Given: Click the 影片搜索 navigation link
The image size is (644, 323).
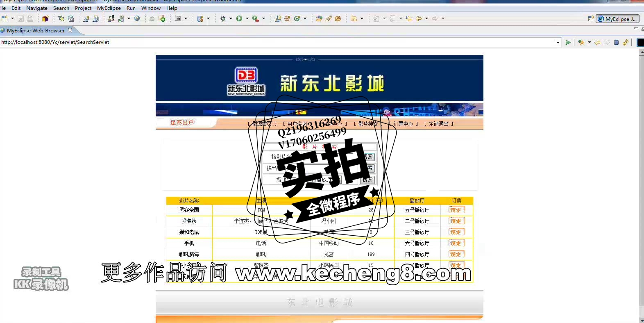Looking at the screenshot, I should [x=368, y=124].
